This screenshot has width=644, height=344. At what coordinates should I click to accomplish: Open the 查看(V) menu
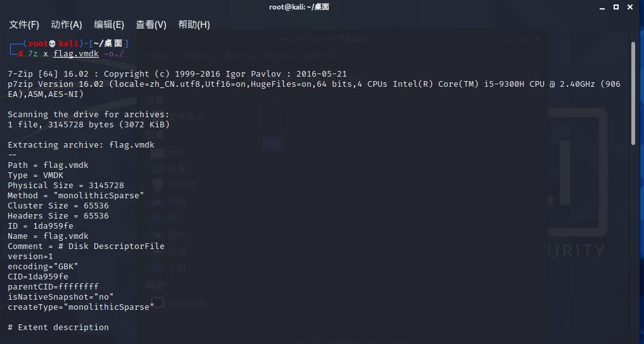coord(151,25)
